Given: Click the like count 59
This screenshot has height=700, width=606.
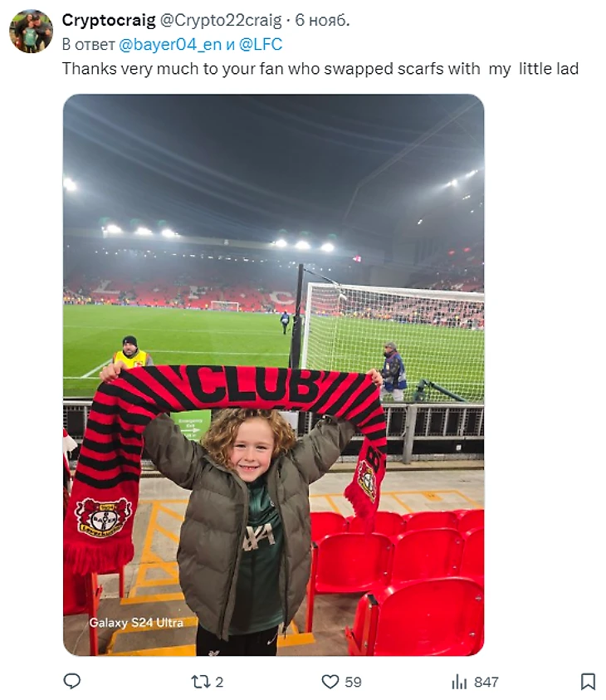Looking at the screenshot, I should (353, 682).
